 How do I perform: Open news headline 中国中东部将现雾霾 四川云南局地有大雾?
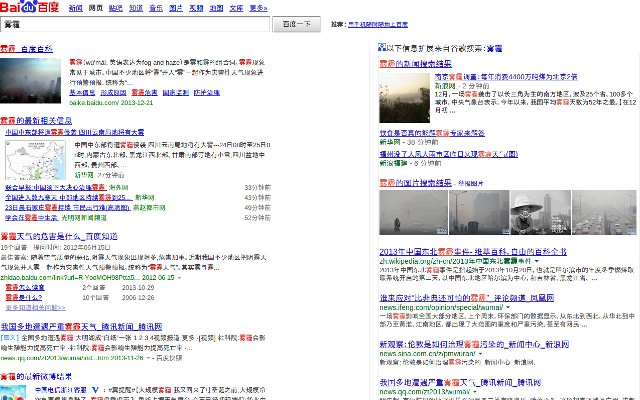pyautogui.click(x=75, y=132)
